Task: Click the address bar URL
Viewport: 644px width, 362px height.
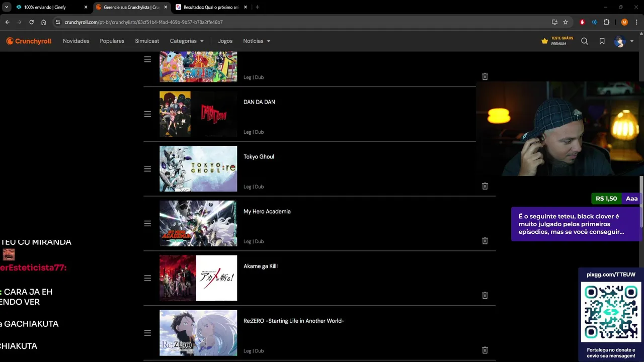Action: pos(143,22)
